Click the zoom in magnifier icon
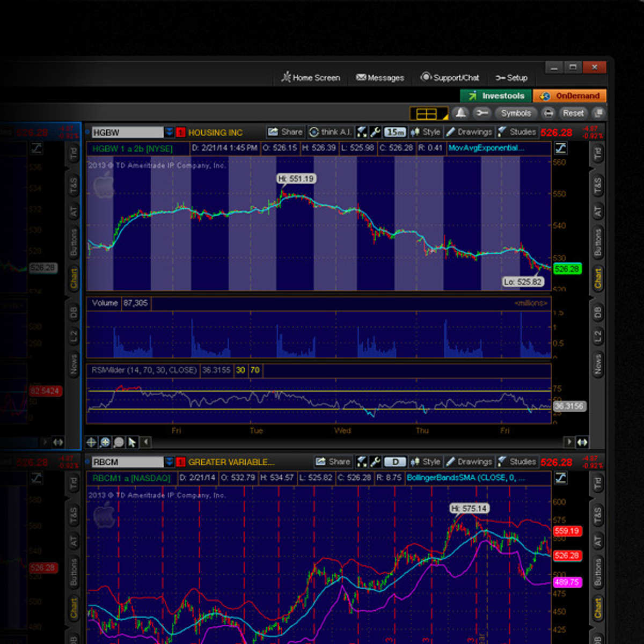644x644 pixels. pyautogui.click(x=105, y=442)
